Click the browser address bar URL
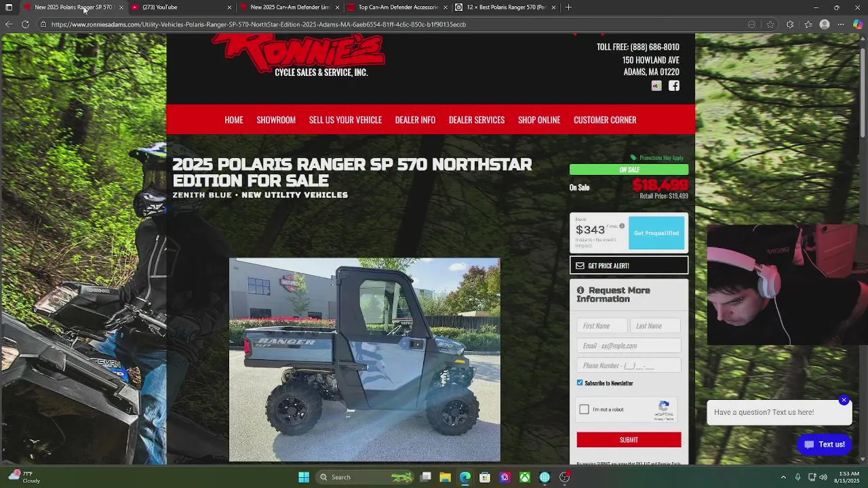Screen dimensions: 868x488 pos(258,24)
